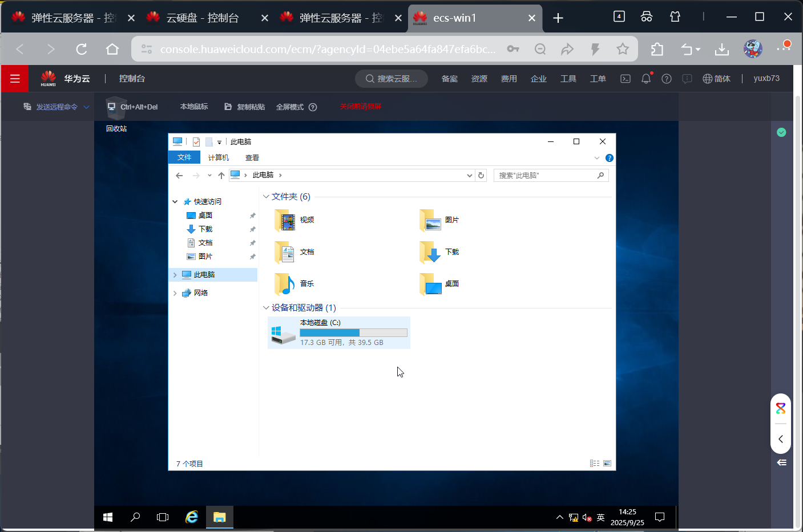803x532 pixels.
Task: Open the quick access toolbar customize dropdown
Action: (219, 143)
